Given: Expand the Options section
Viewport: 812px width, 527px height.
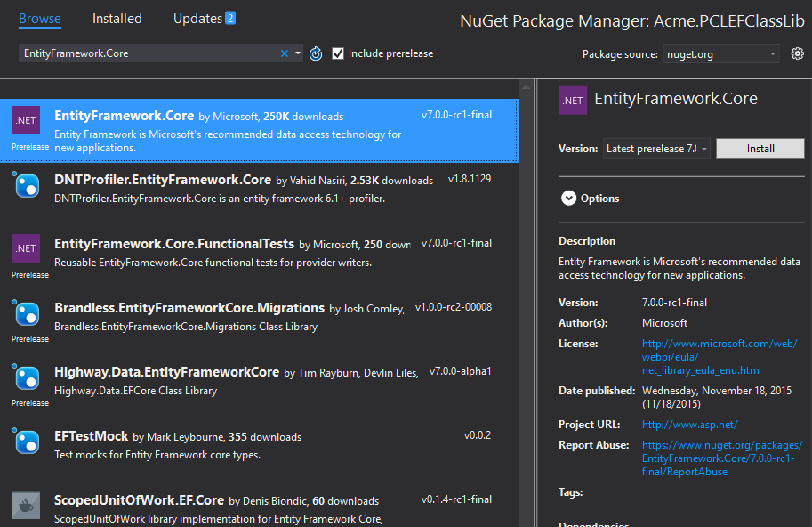Looking at the screenshot, I should click(569, 199).
